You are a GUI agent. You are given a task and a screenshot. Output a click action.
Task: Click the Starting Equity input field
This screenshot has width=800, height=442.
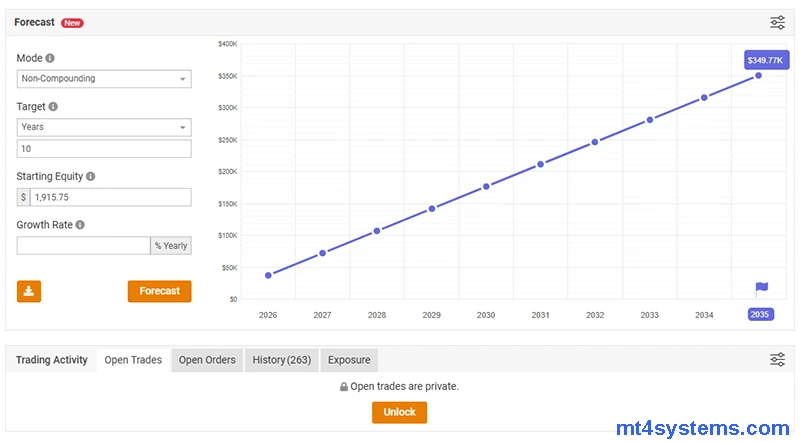click(x=110, y=197)
